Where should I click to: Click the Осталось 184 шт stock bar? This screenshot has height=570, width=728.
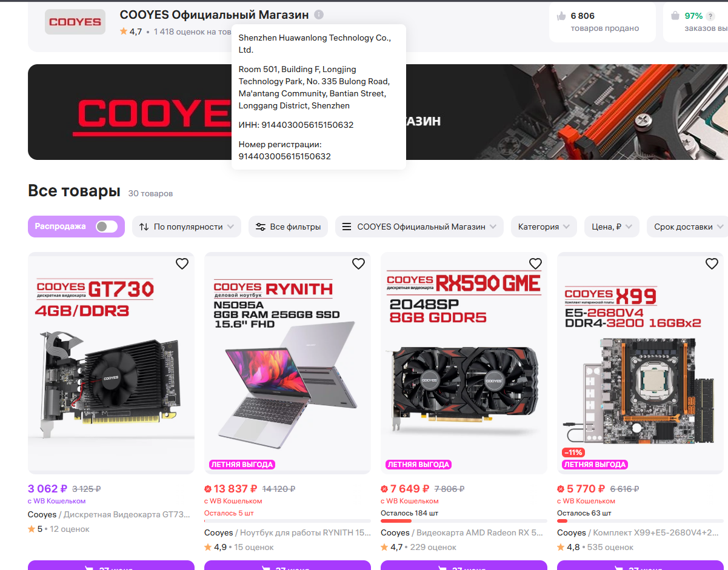click(464, 520)
